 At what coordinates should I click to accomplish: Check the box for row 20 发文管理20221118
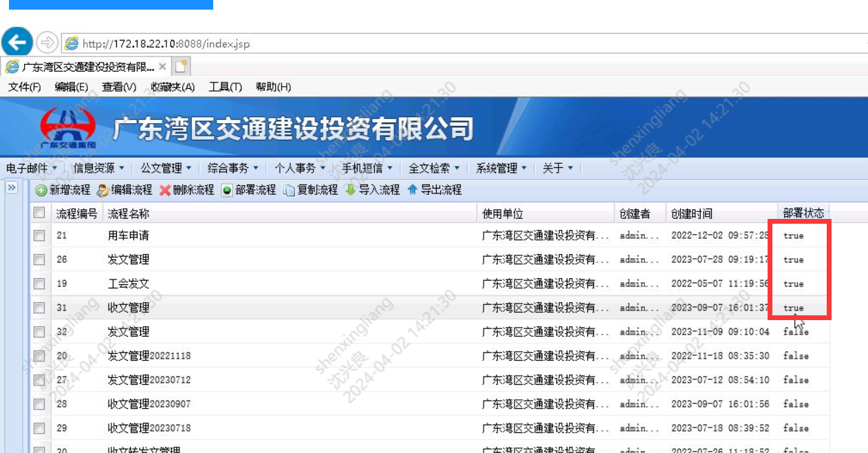coord(39,356)
